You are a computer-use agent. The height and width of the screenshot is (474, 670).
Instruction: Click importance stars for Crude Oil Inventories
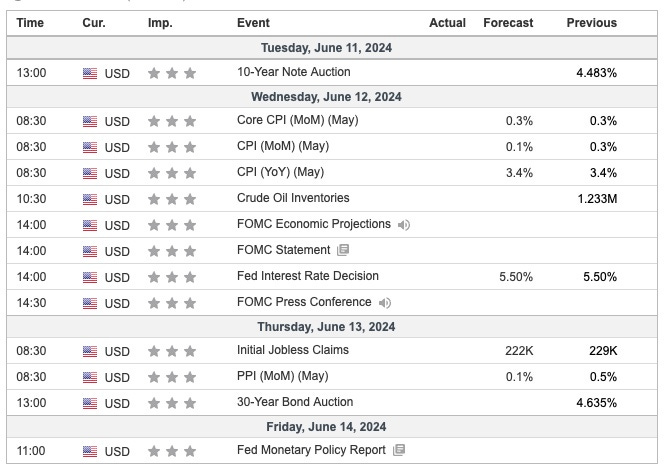[x=172, y=199]
